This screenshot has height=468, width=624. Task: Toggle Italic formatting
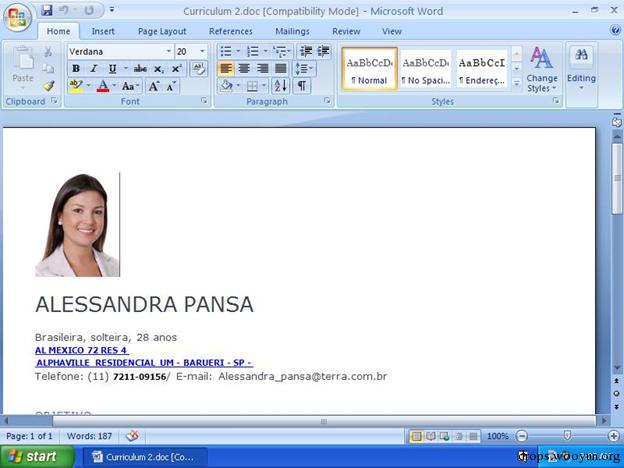(x=94, y=69)
